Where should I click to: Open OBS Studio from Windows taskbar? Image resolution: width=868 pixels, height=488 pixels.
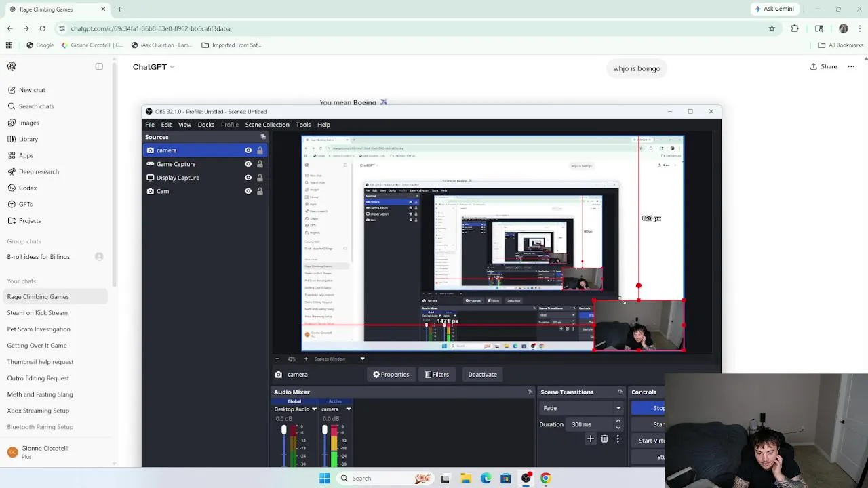pyautogui.click(x=526, y=479)
